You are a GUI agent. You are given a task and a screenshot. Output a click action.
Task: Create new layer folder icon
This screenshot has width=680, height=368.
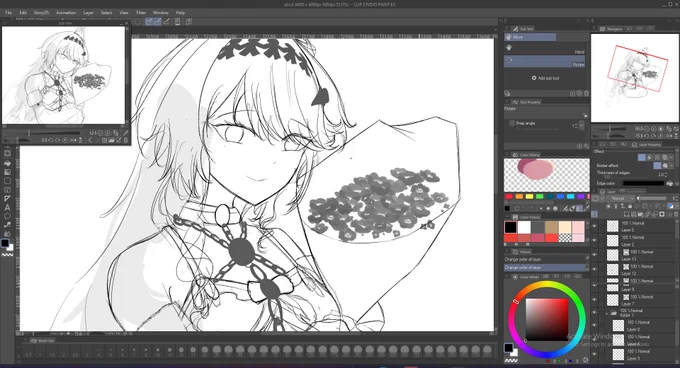[x=641, y=215]
